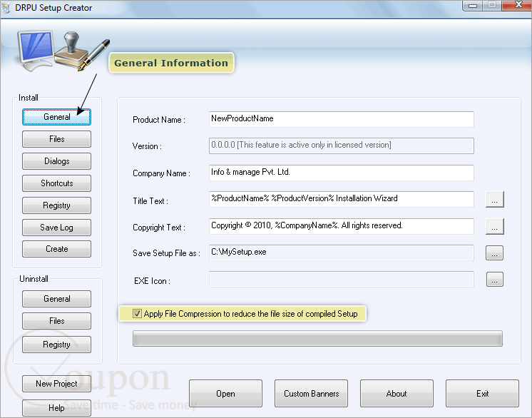Click the Copyright Text field
The height and width of the screenshot is (418, 532).
[342, 226]
